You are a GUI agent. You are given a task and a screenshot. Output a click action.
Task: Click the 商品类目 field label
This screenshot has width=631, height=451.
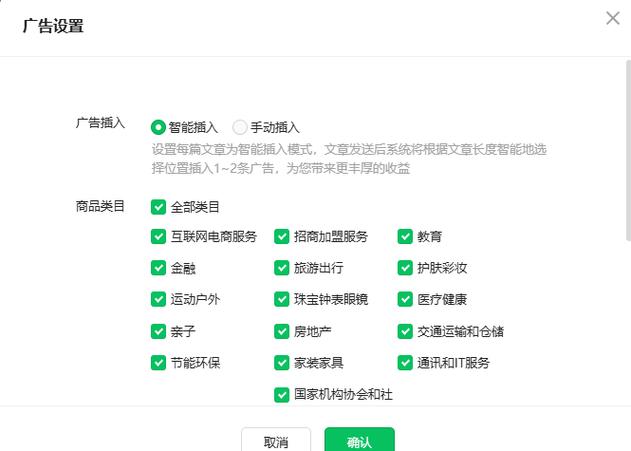pyautogui.click(x=100, y=206)
